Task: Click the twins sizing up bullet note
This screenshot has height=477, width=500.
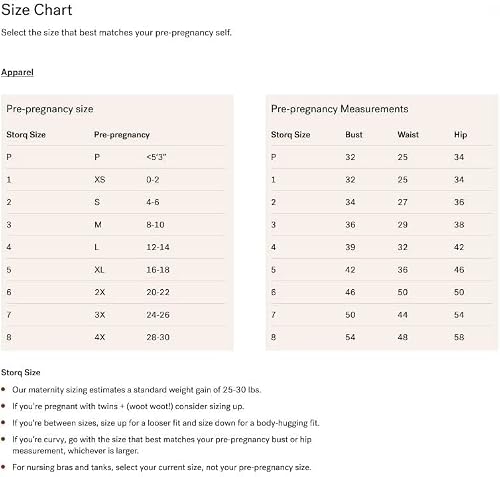Action: (x=128, y=406)
